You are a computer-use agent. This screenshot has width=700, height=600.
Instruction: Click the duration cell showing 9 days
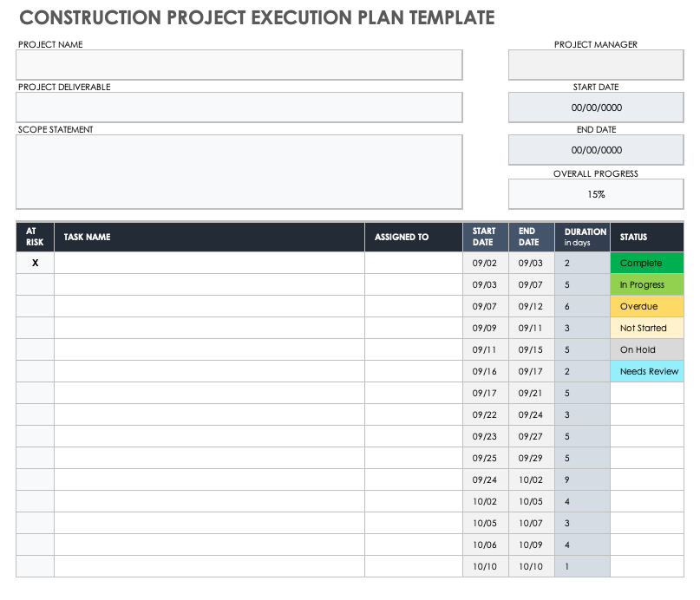pyautogui.click(x=582, y=479)
